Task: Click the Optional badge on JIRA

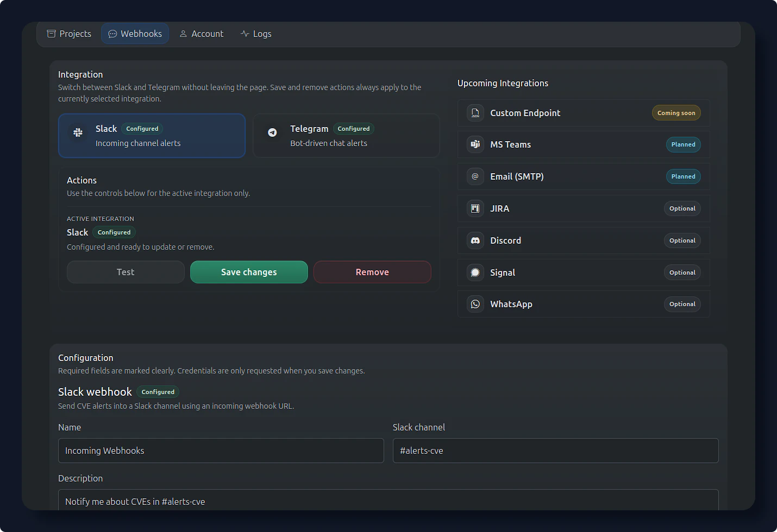Action: [682, 208]
